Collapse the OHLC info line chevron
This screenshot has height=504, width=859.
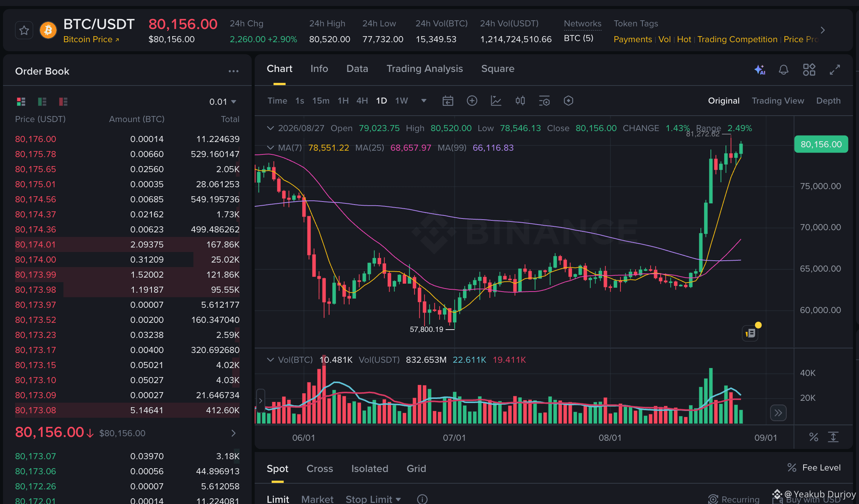point(270,128)
